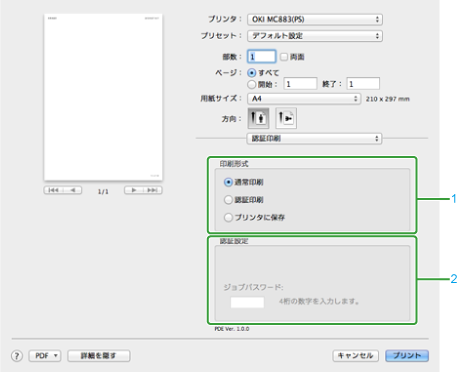The width and height of the screenshot is (460, 372).
Task: Click the プリント button
Action: (x=407, y=356)
